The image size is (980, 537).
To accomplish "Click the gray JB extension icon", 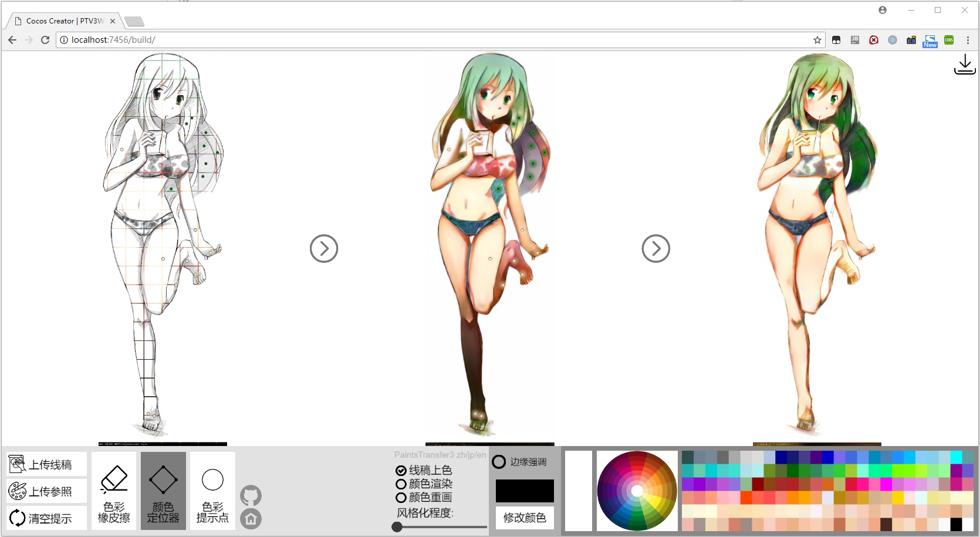I will pyautogui.click(x=855, y=40).
